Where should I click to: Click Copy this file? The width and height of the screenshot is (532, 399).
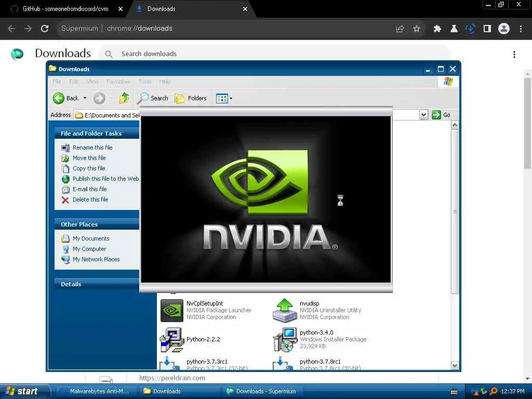tap(89, 168)
